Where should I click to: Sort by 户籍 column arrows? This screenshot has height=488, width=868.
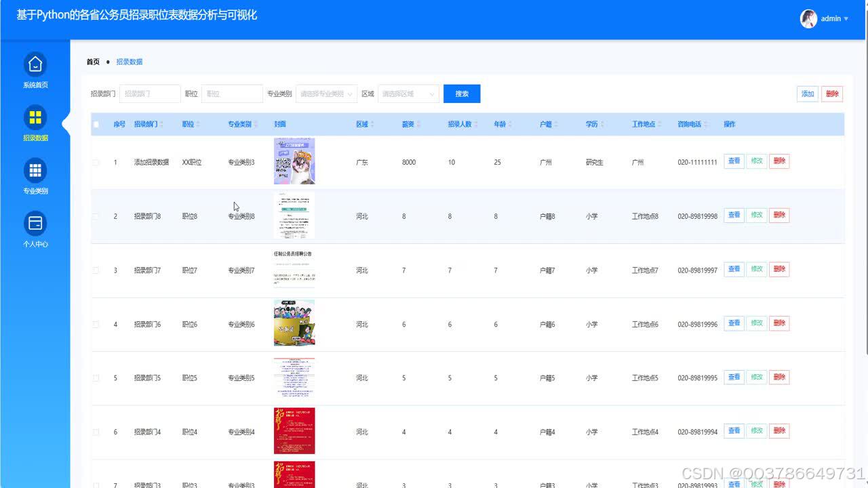556,125
